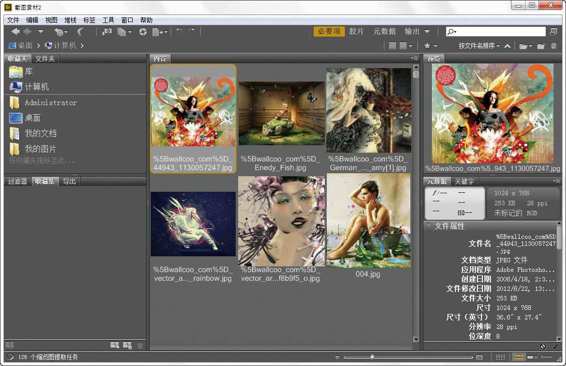This screenshot has height=366, width=566.
Task: Click the desktop breadcrumb in path bar
Action: point(21,45)
